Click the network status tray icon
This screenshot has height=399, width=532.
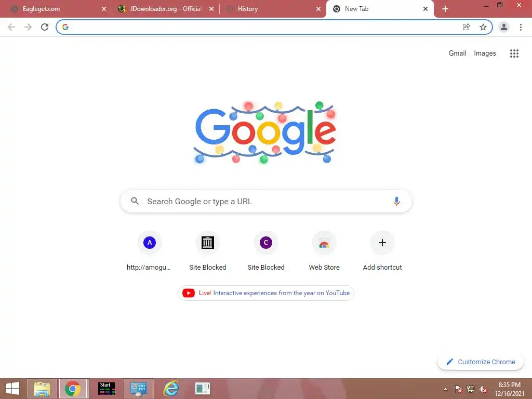coord(471,389)
